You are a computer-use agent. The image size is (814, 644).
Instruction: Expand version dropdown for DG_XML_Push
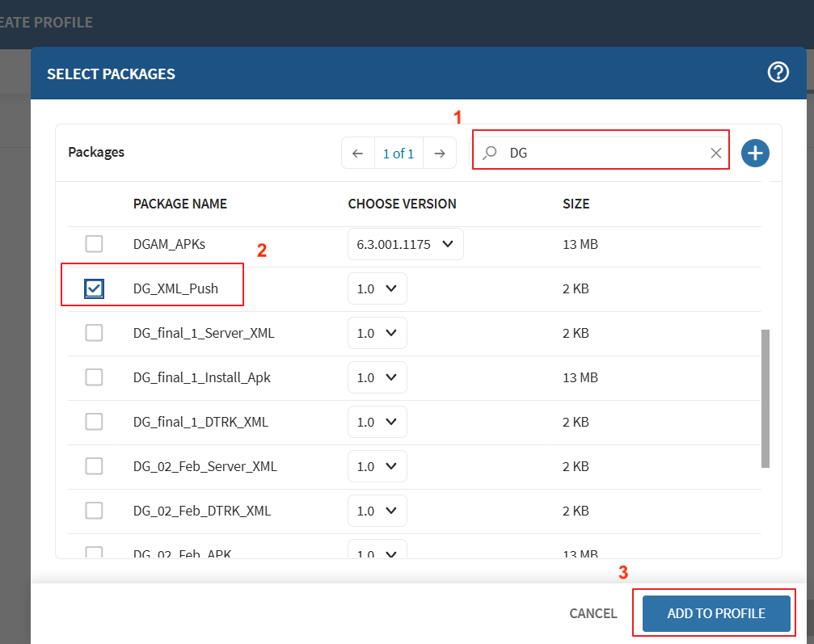pos(377,288)
